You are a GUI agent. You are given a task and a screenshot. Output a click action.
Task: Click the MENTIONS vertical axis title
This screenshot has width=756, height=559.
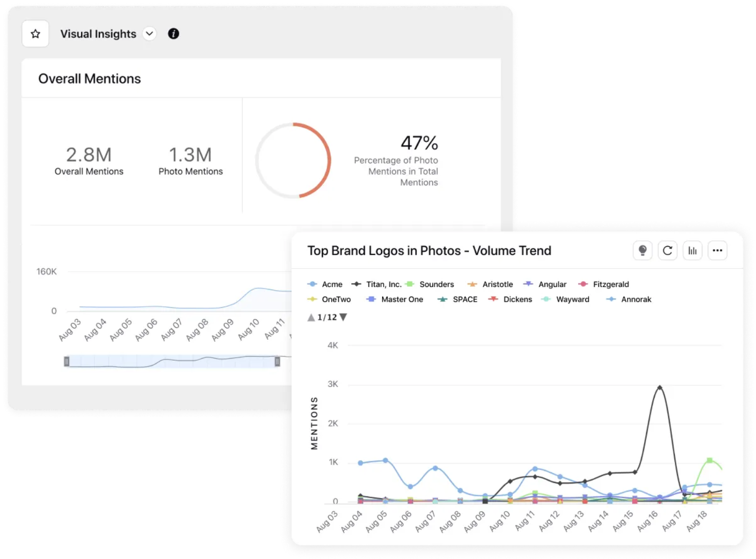coord(314,423)
